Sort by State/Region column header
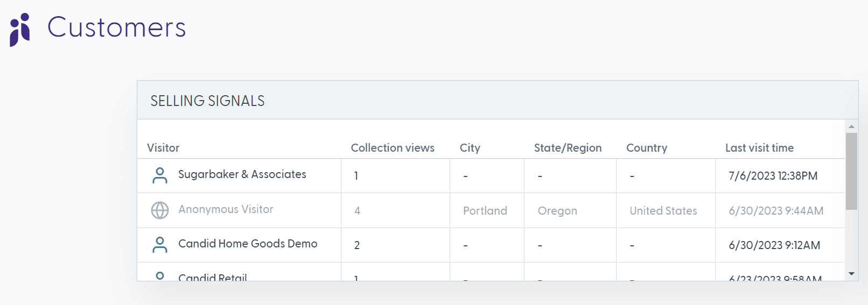This screenshot has height=305, width=868. click(568, 148)
